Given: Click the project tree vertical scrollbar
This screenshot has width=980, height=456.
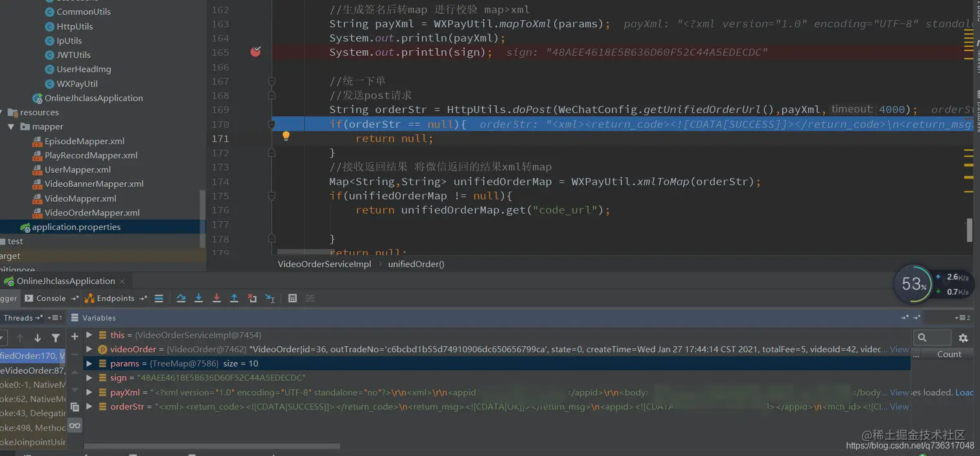Looking at the screenshot, I should 202,219.
